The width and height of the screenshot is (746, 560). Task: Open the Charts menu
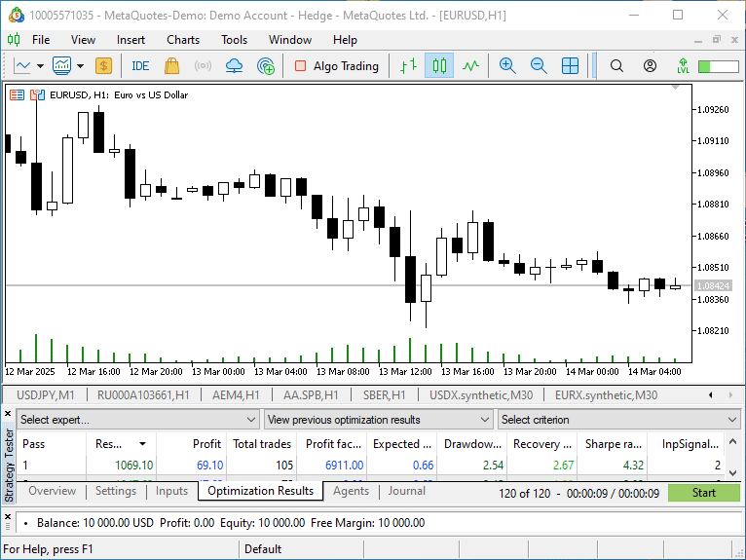pyautogui.click(x=183, y=40)
